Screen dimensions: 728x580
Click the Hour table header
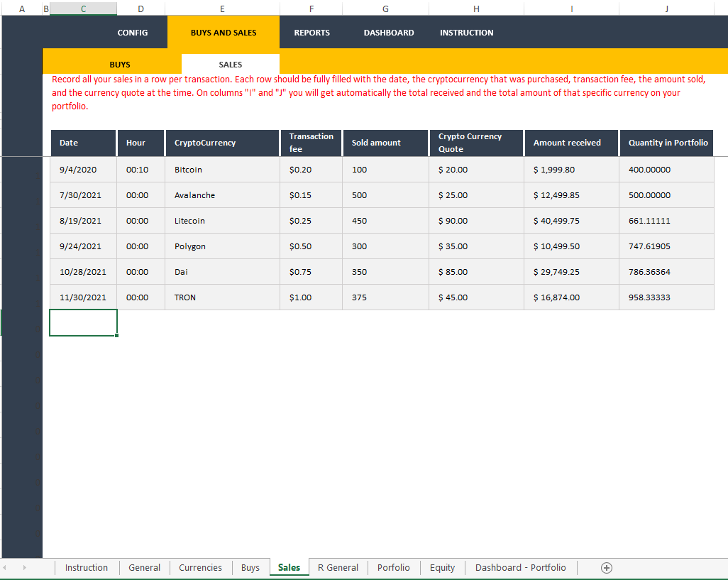tap(140, 143)
